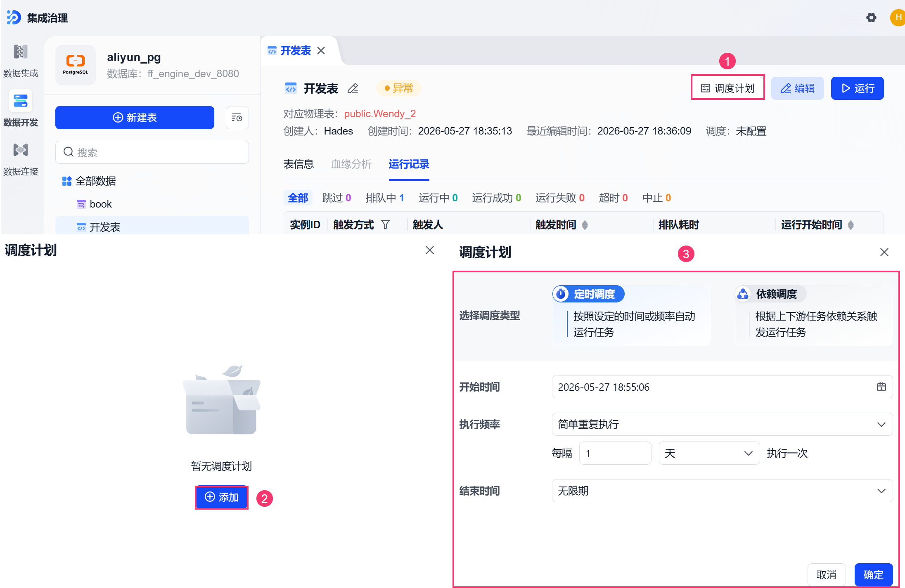This screenshot has width=905, height=588.
Task: Focus the 搜索 table search field
Action: tap(152, 152)
